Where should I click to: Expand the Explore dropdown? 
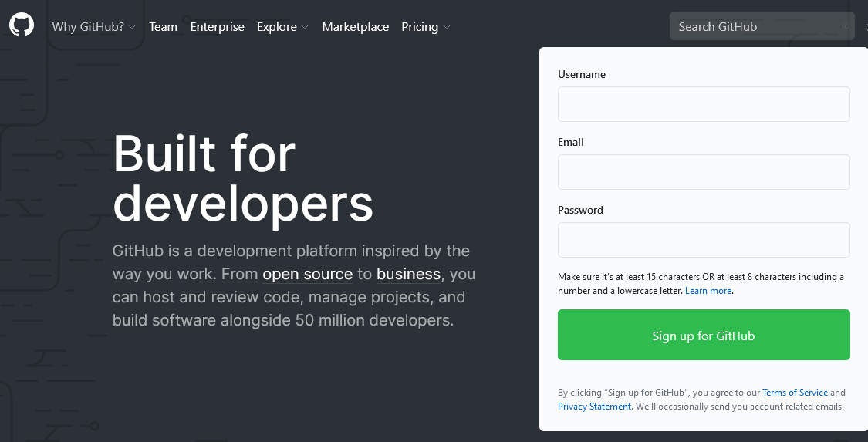coord(283,26)
